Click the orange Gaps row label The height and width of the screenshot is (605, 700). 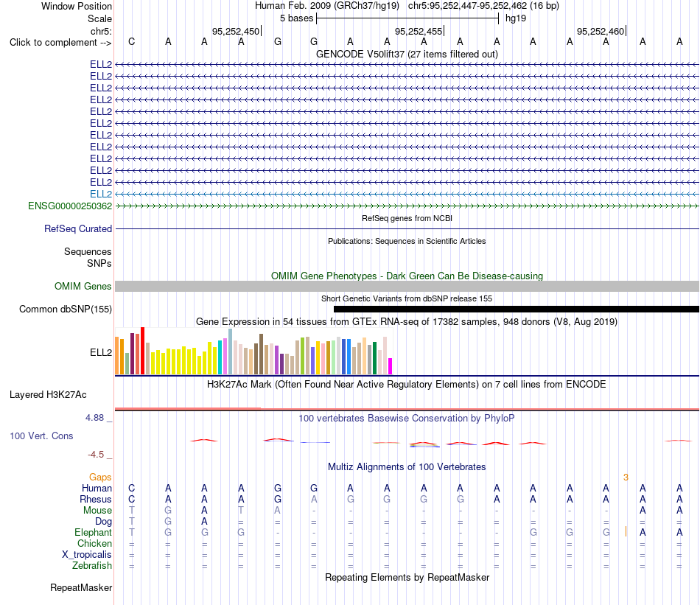coord(100,478)
